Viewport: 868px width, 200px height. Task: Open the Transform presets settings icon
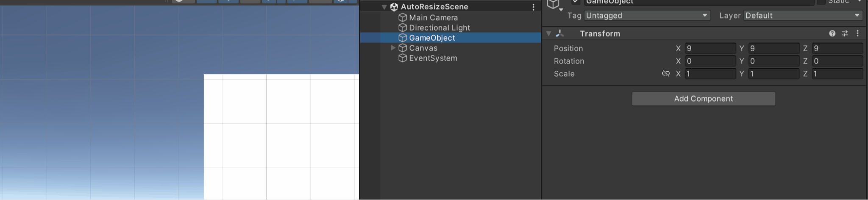coord(845,33)
